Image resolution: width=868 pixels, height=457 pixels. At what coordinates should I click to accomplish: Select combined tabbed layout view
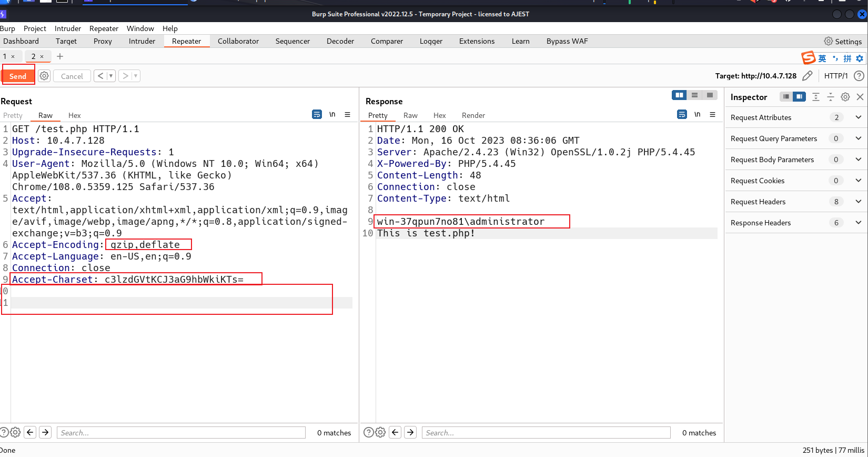[x=710, y=95]
